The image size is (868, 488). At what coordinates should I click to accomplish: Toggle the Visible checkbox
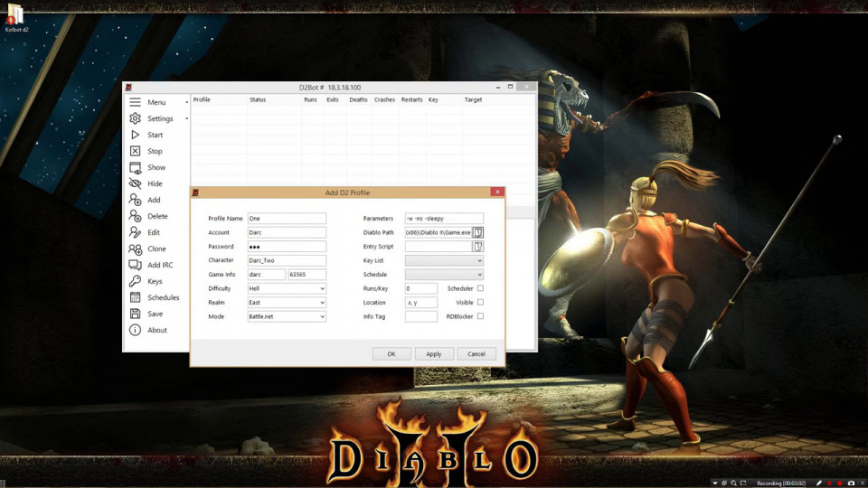tap(480, 302)
